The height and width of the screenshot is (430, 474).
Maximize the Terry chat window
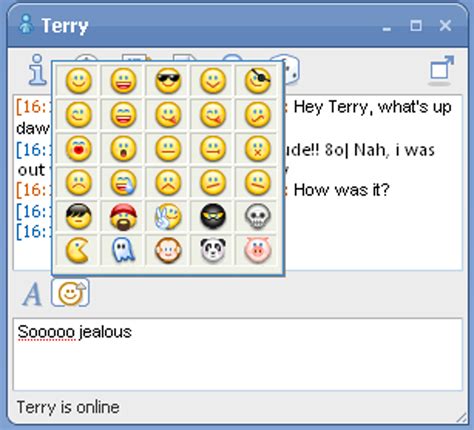[416, 25]
